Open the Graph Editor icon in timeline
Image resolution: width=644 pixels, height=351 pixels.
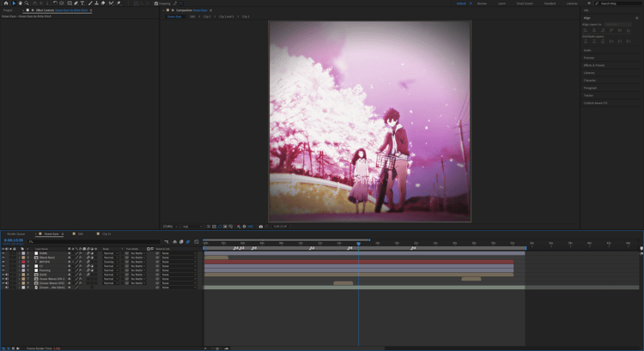click(x=197, y=242)
